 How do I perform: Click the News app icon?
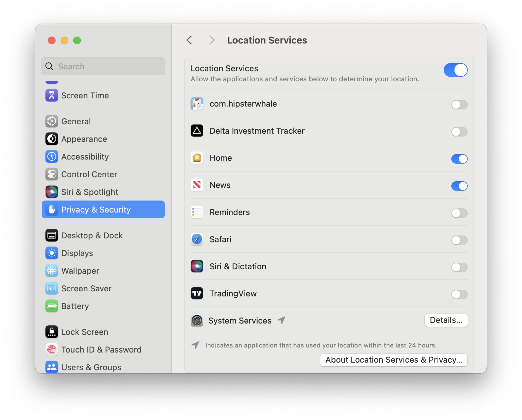tap(197, 185)
